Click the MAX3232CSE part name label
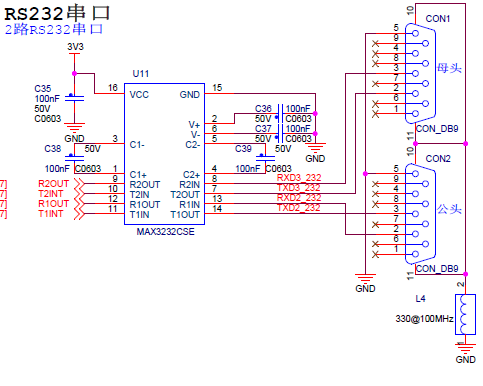This screenshot has width=483, height=386. 165,232
